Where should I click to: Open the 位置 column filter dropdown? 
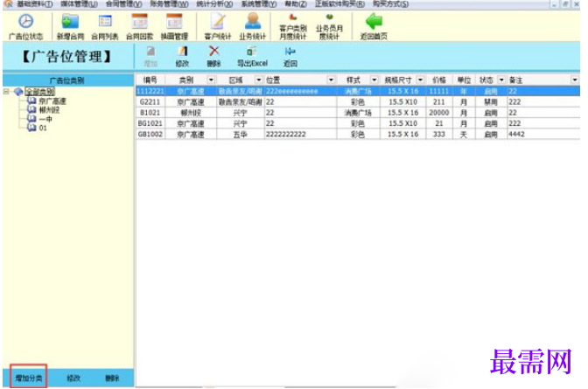[331, 80]
